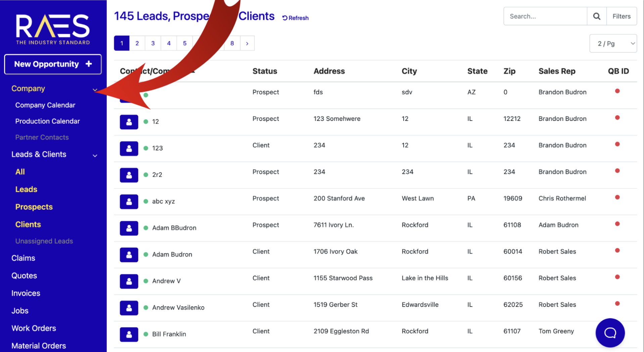Go to page 5
The image size is (644, 352).
185,43
